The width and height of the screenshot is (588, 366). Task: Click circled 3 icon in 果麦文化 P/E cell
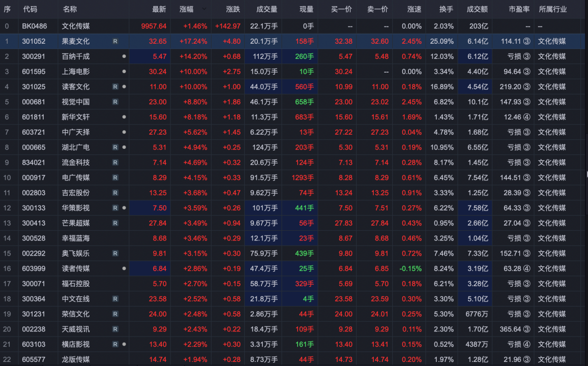(x=527, y=41)
